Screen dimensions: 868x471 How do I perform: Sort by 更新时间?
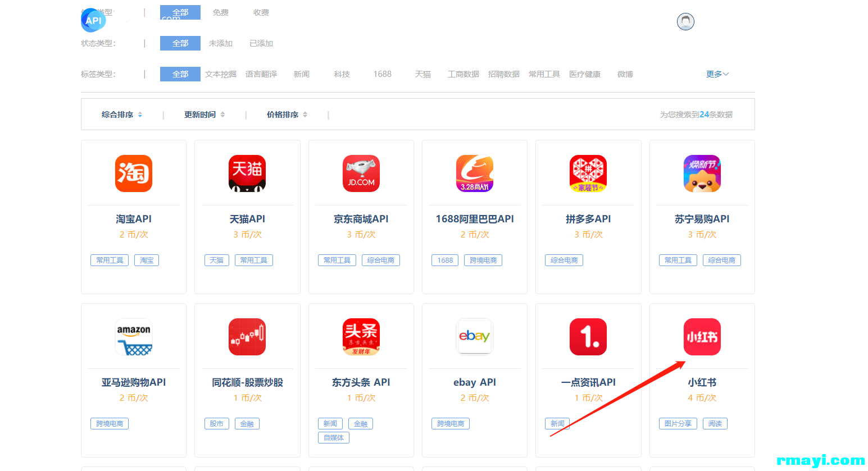[204, 115]
